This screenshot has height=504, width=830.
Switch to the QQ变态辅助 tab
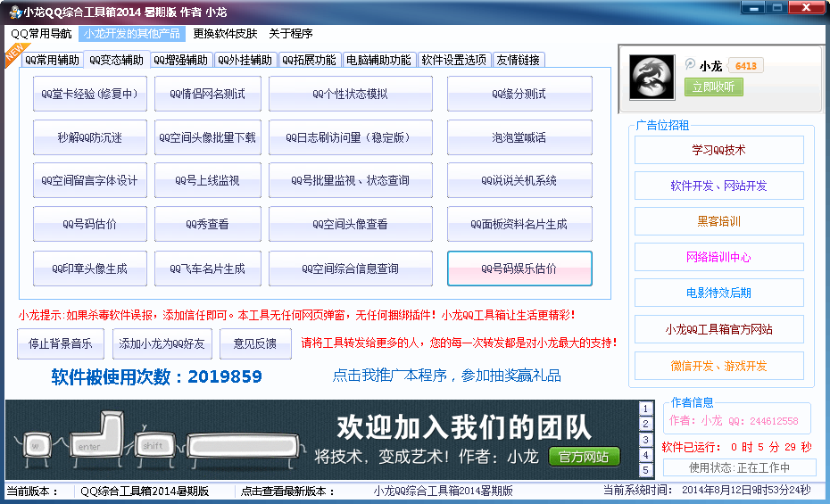tap(116, 61)
